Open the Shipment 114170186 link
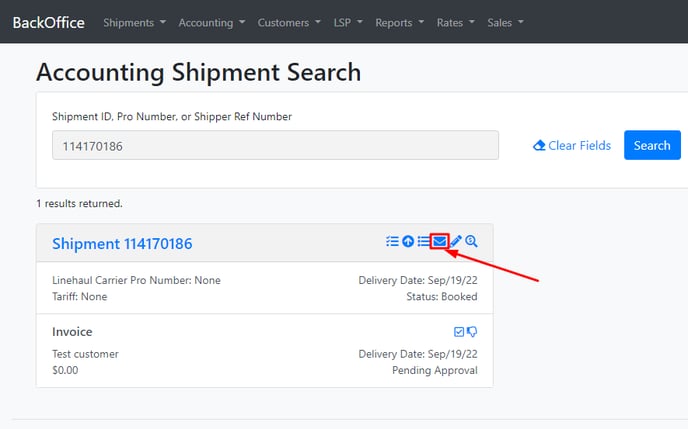 click(122, 243)
